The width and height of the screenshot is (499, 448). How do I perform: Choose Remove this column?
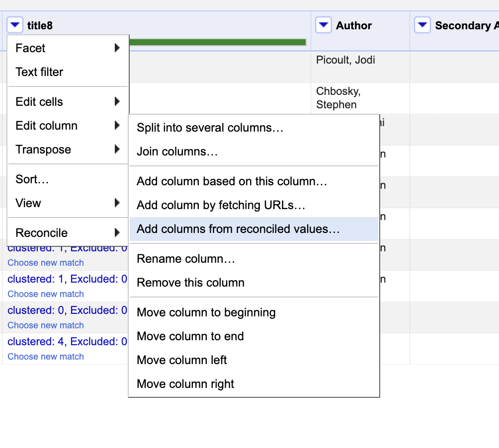click(190, 283)
